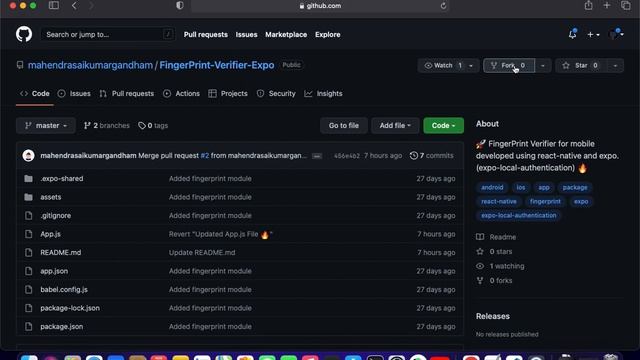Click the react-native topic tag
This screenshot has width=640, height=360.
pos(499,201)
